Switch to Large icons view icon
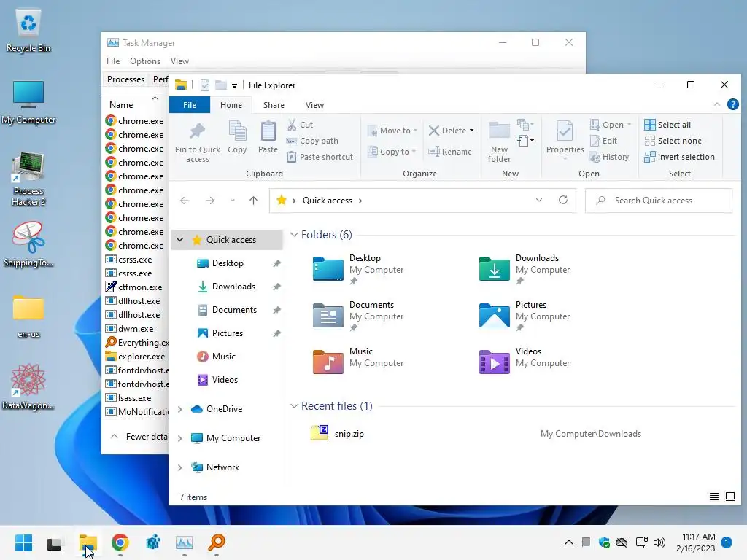The height and width of the screenshot is (560, 747). pos(729,497)
